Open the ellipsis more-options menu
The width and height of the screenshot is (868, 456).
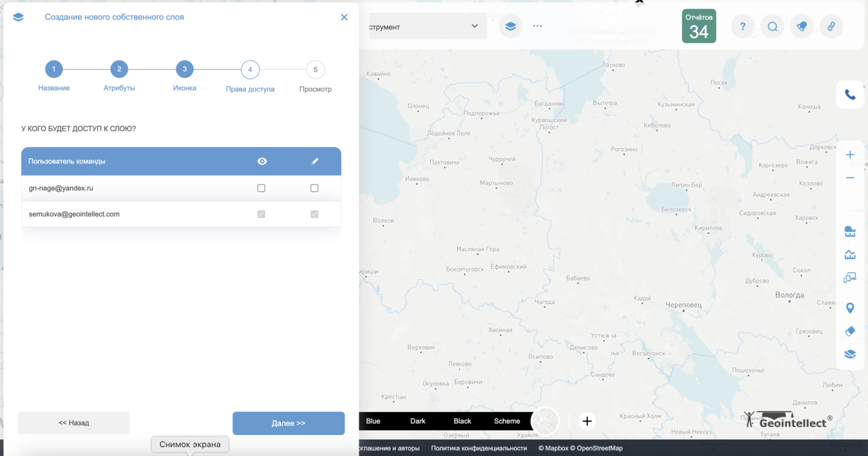[537, 26]
